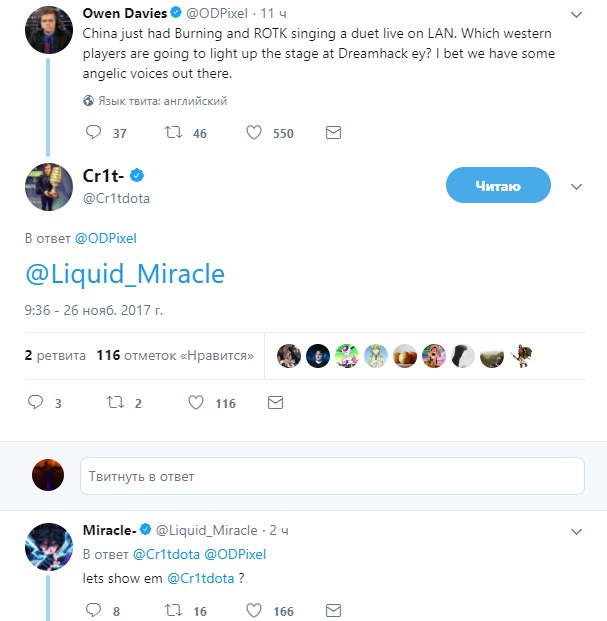Click the Читаю following button
Viewport: 607px width, 621px height.
tap(498, 186)
